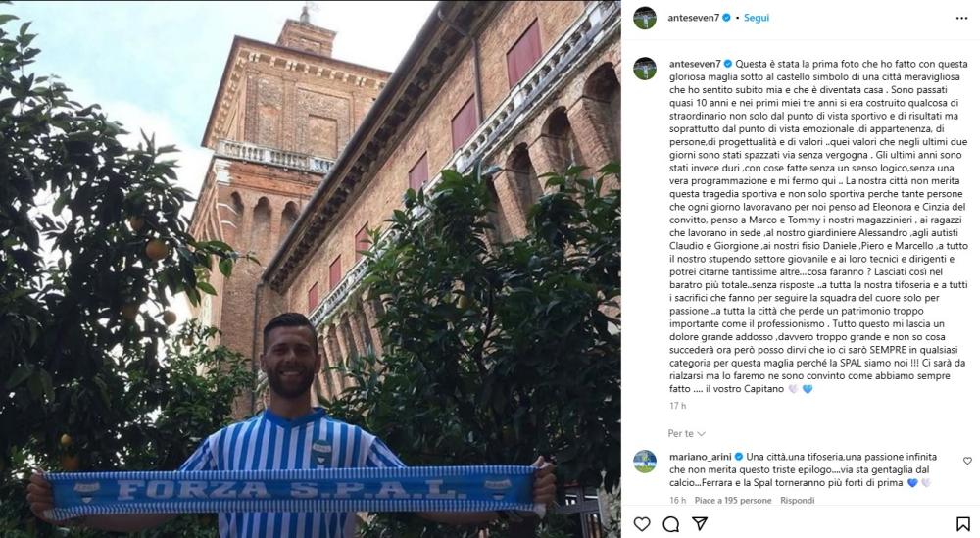Follow the account via Segui

(757, 18)
